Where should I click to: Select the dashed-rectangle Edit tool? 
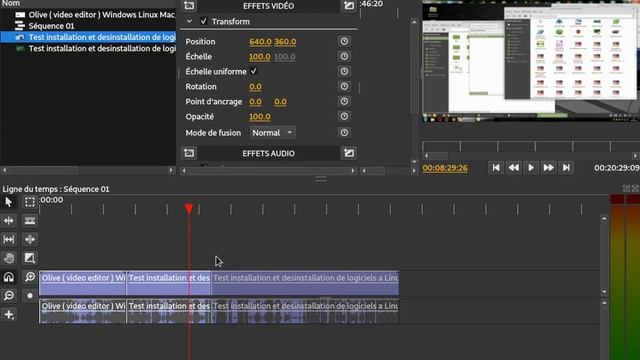tap(30, 202)
